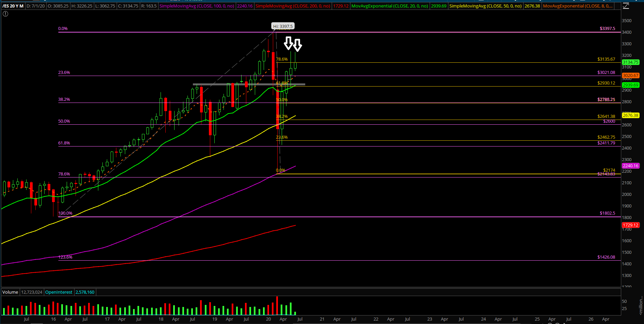Click the C: 3134.75 close value

(128, 6)
